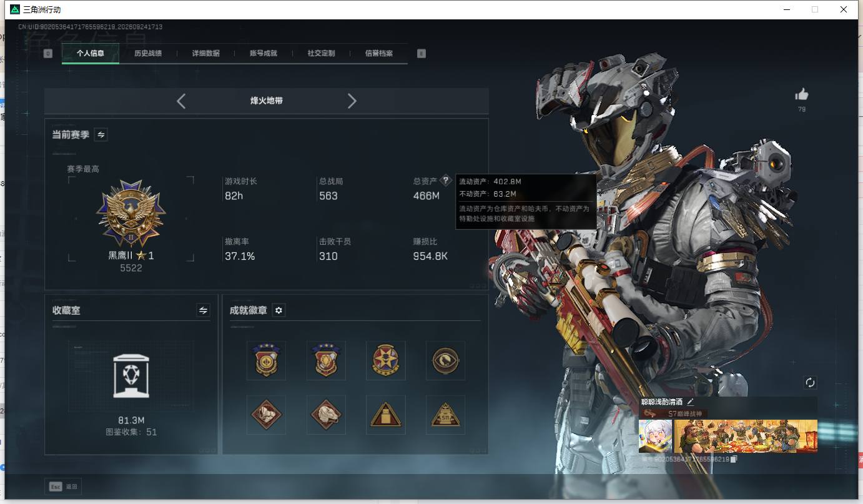863x504 pixels.
Task: Select the gold coin shield badge
Action: tap(267, 360)
